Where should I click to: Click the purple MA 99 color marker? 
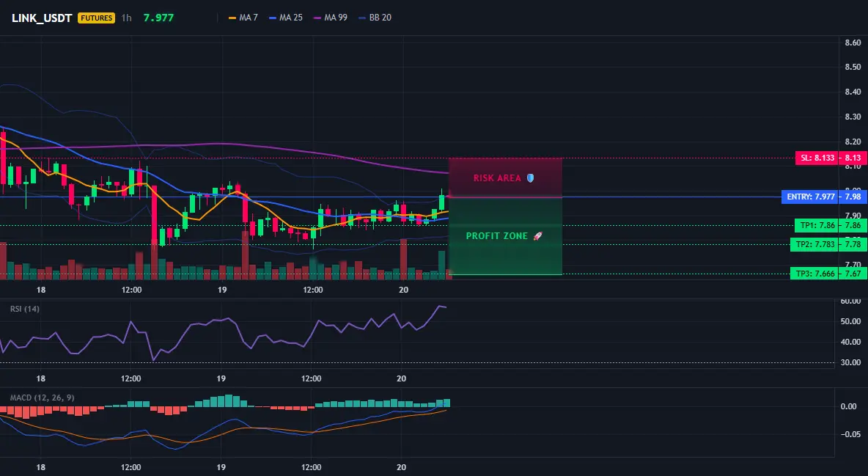pos(317,18)
